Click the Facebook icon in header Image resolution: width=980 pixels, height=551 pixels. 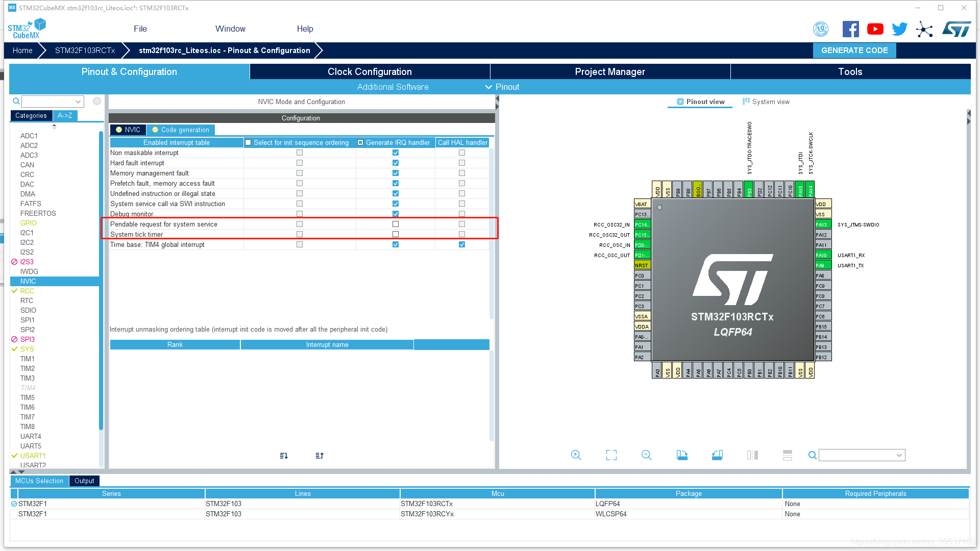pos(850,29)
